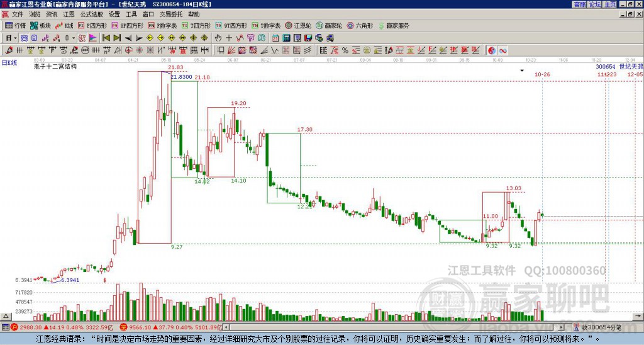The height and width of the screenshot is (345, 644).
Task: Click Shanghai index 2988.30 status entry
Action: pyautogui.click(x=61, y=327)
